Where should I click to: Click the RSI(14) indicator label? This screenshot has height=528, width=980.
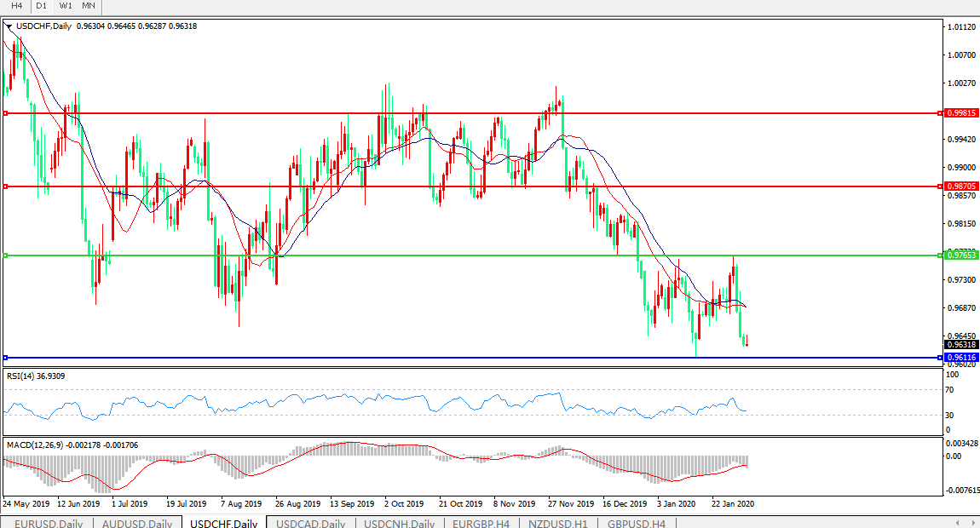36,376
